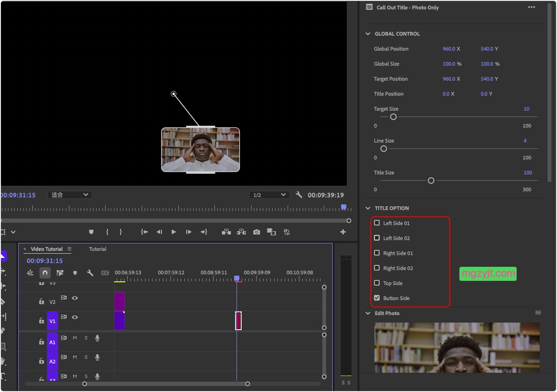
Task: Collapse the TITLE OPTION section
Action: (368, 208)
